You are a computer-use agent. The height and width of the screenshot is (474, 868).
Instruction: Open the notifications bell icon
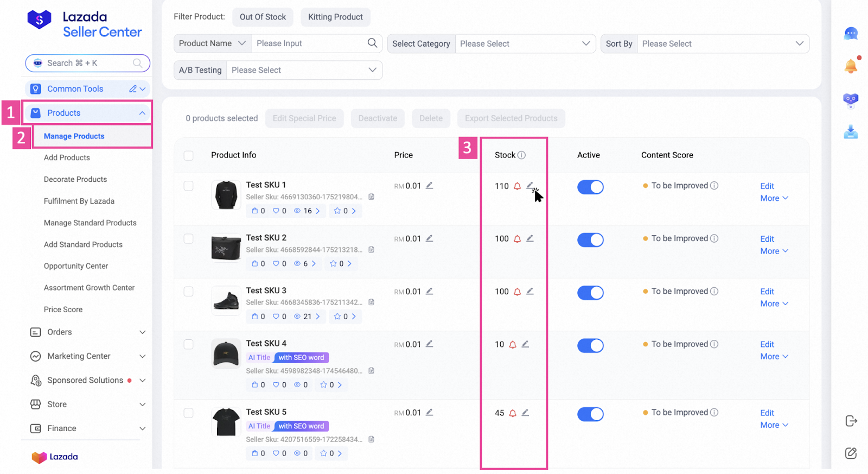coord(851,66)
